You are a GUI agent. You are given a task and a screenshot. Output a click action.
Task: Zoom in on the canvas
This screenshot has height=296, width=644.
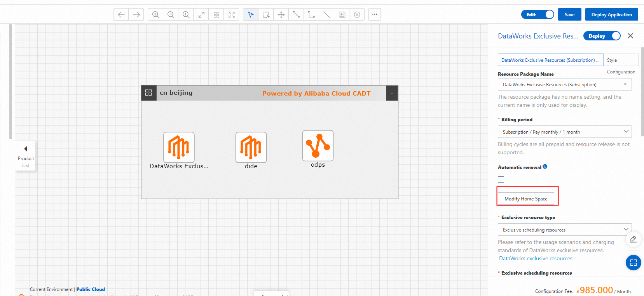point(155,15)
